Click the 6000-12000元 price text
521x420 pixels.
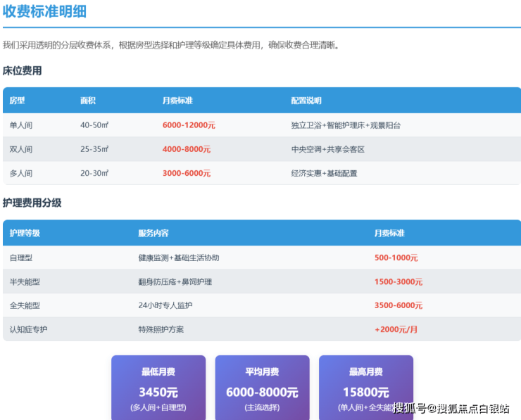coord(188,125)
